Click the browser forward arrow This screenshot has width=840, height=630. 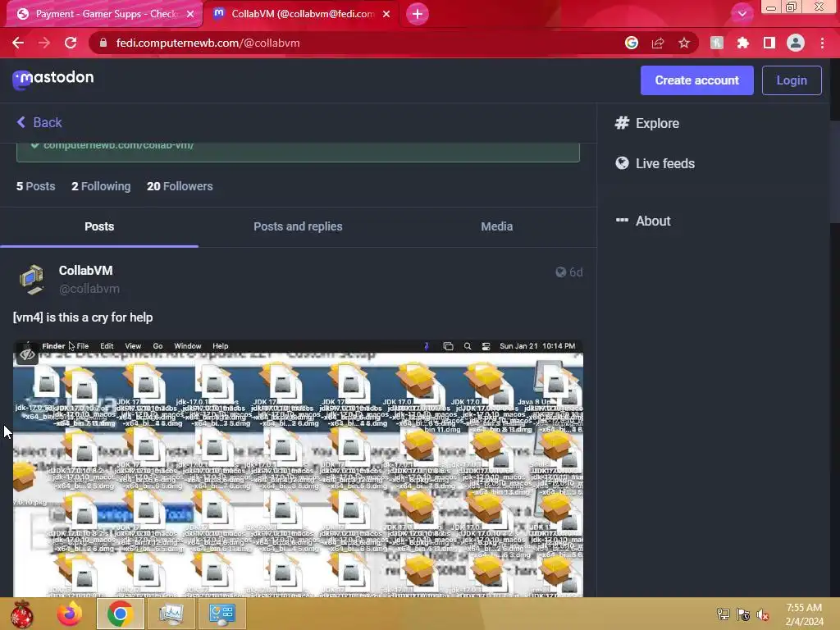pos(44,43)
